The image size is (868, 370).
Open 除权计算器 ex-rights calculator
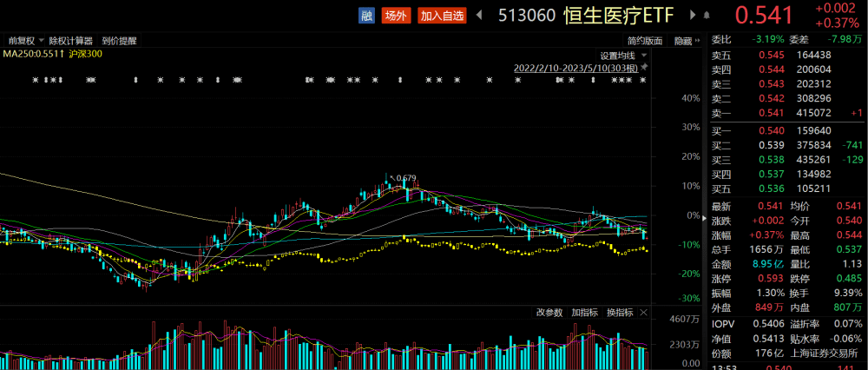[x=72, y=40]
